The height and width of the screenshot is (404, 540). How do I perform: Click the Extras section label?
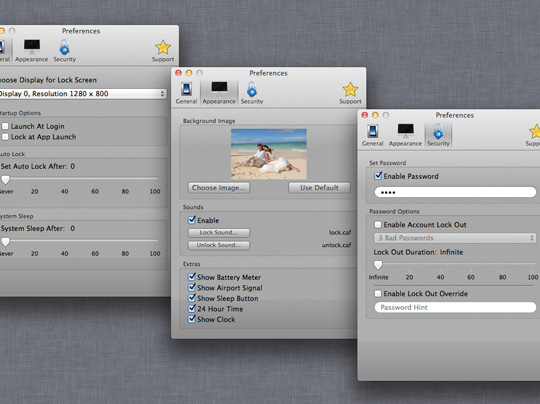point(191,264)
